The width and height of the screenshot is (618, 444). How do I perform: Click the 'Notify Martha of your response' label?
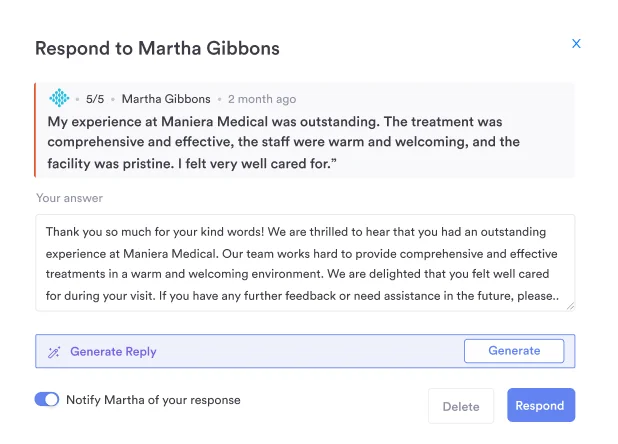(153, 400)
